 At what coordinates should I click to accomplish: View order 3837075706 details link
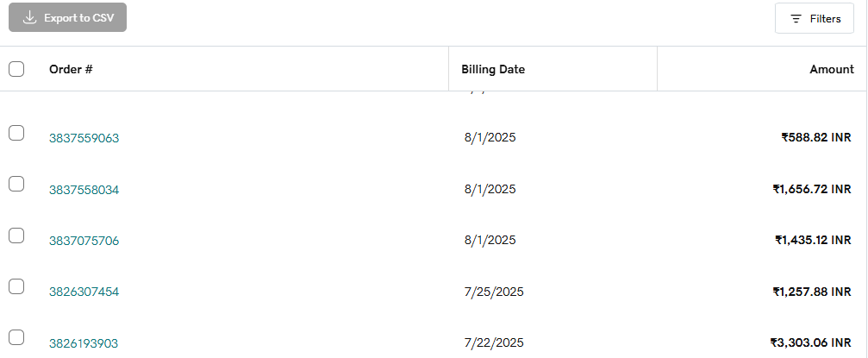pos(84,241)
